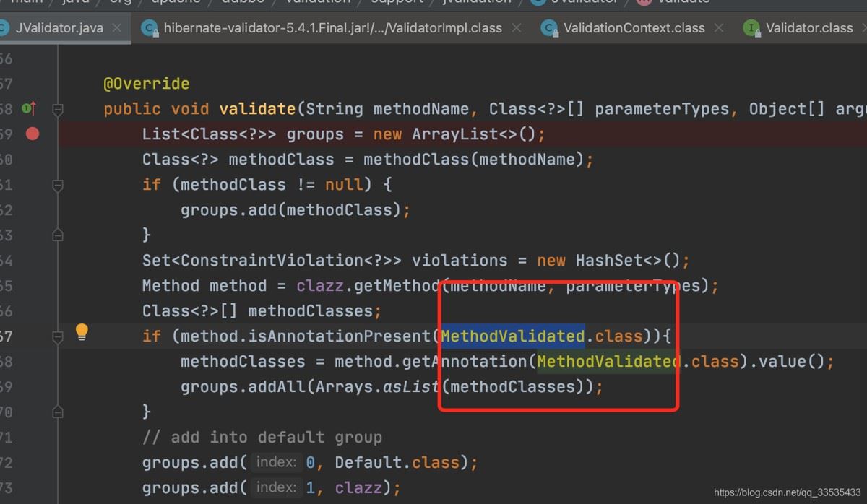867x504 pixels.
Task: Collapse the validate method fold marker
Action: [x=58, y=109]
